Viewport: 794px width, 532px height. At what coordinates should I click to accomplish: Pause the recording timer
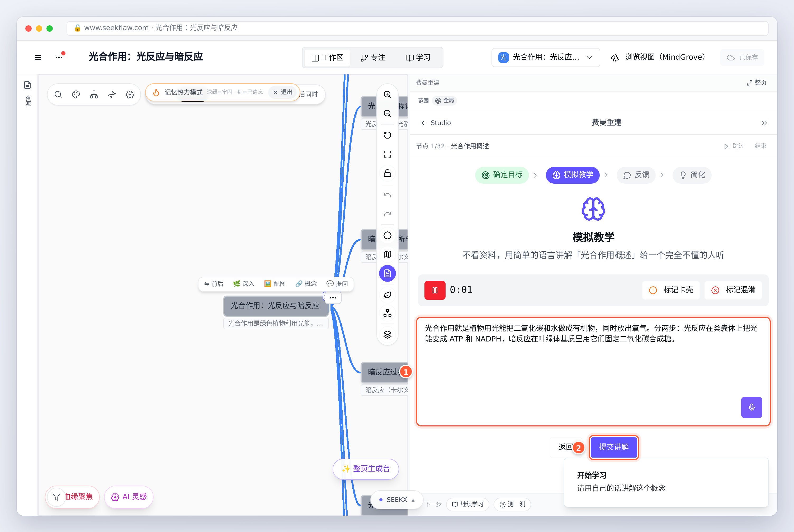[435, 290]
